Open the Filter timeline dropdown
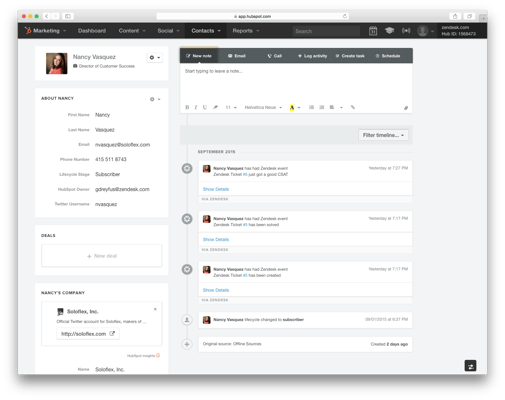505x400 pixels. [x=383, y=135]
